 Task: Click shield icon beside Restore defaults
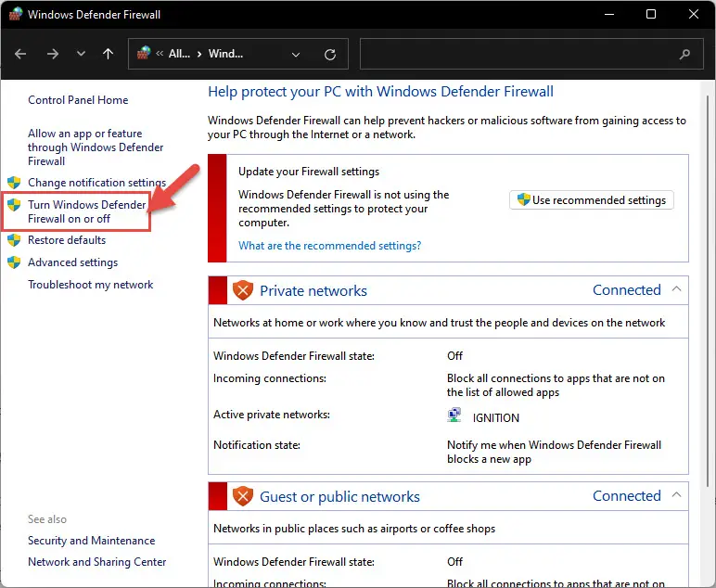14,240
